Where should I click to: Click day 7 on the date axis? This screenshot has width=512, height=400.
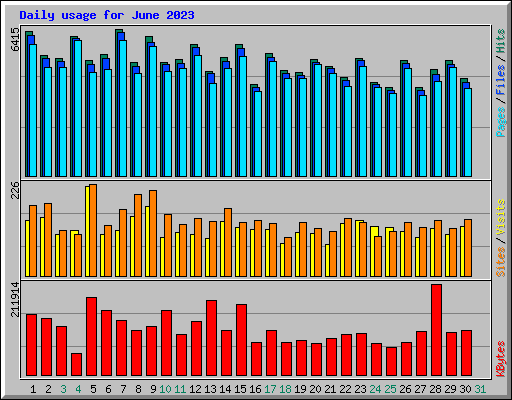pyautogui.click(x=123, y=389)
